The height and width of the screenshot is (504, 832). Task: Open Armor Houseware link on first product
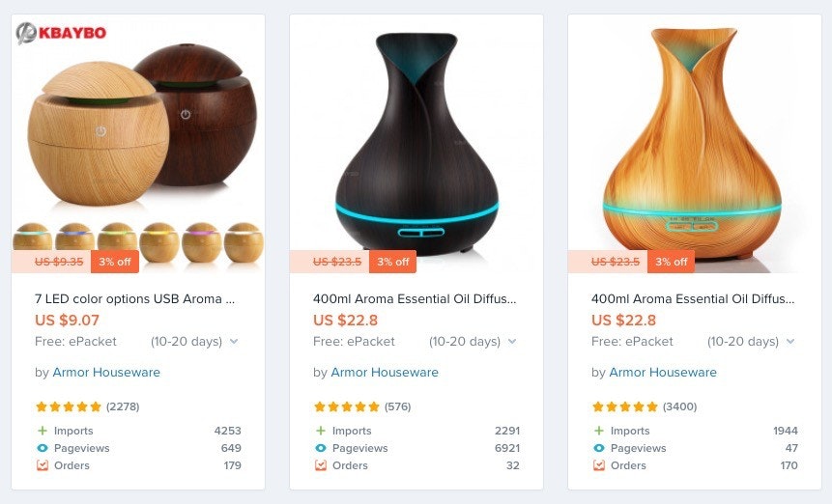pos(106,372)
